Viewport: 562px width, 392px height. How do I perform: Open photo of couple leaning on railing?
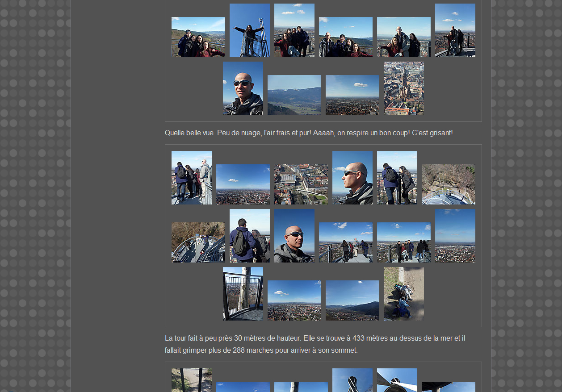pyautogui.click(x=397, y=178)
